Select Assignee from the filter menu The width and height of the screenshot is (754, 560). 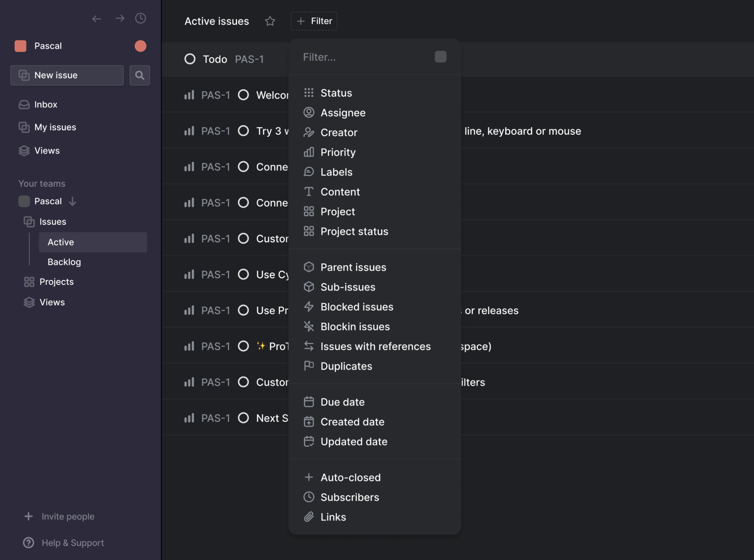click(343, 113)
